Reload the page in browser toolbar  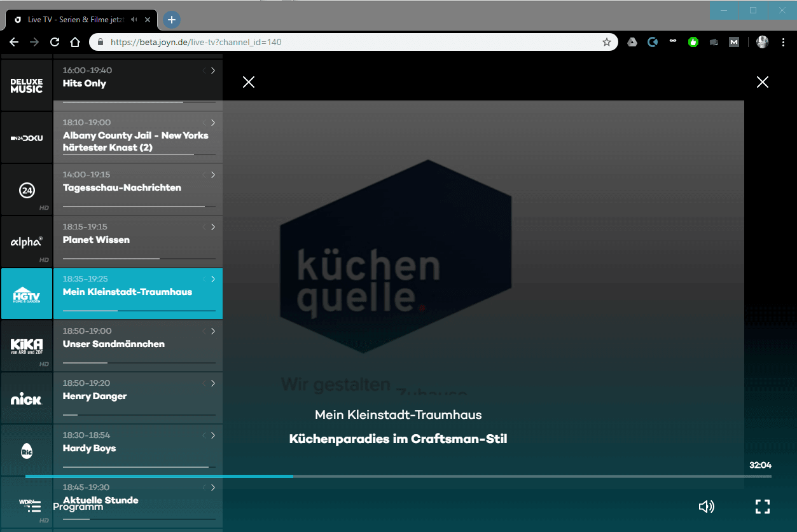[x=55, y=43]
